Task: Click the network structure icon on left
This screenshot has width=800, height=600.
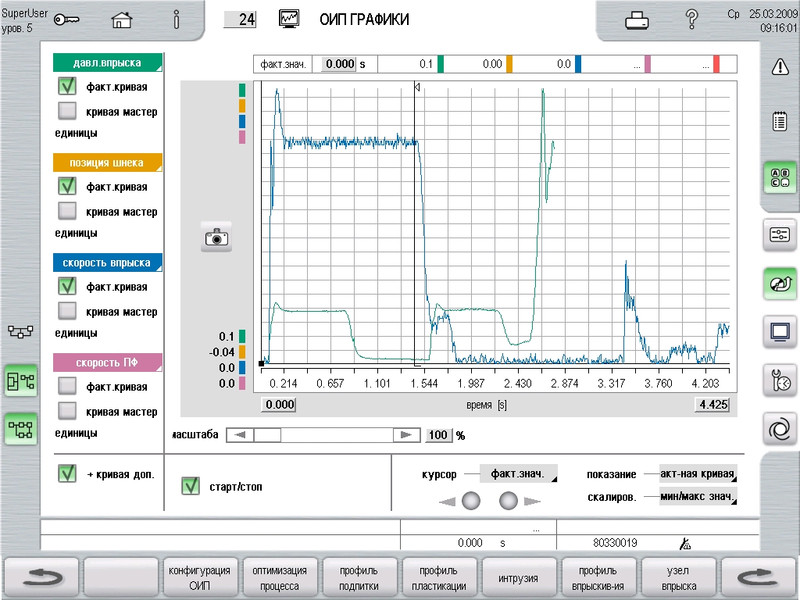Action: pyautogui.click(x=20, y=332)
